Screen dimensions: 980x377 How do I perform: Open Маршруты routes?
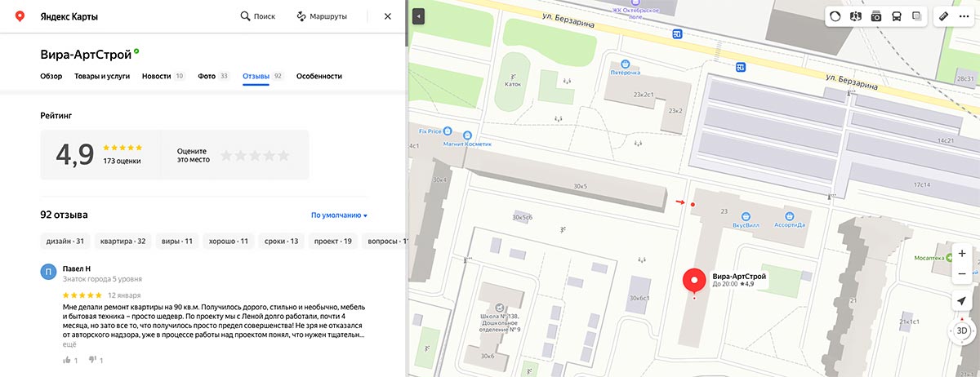click(322, 16)
